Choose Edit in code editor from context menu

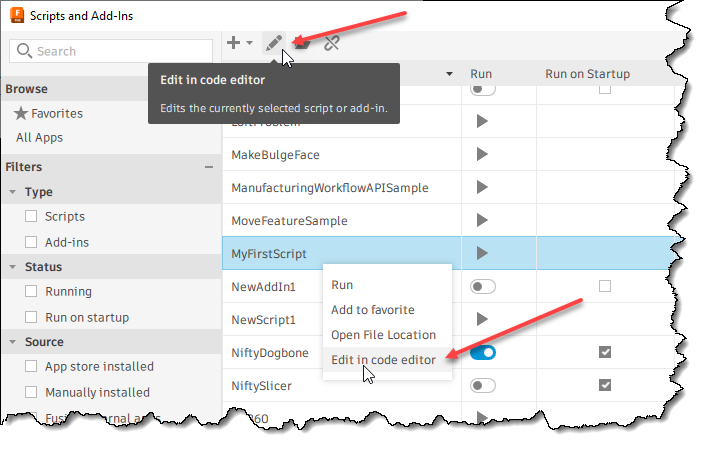pos(383,360)
